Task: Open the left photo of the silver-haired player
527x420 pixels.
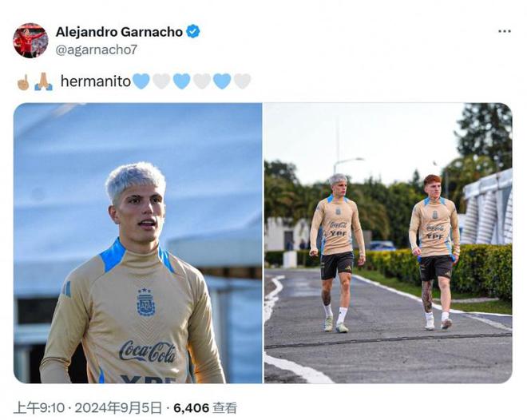Action: (138, 243)
